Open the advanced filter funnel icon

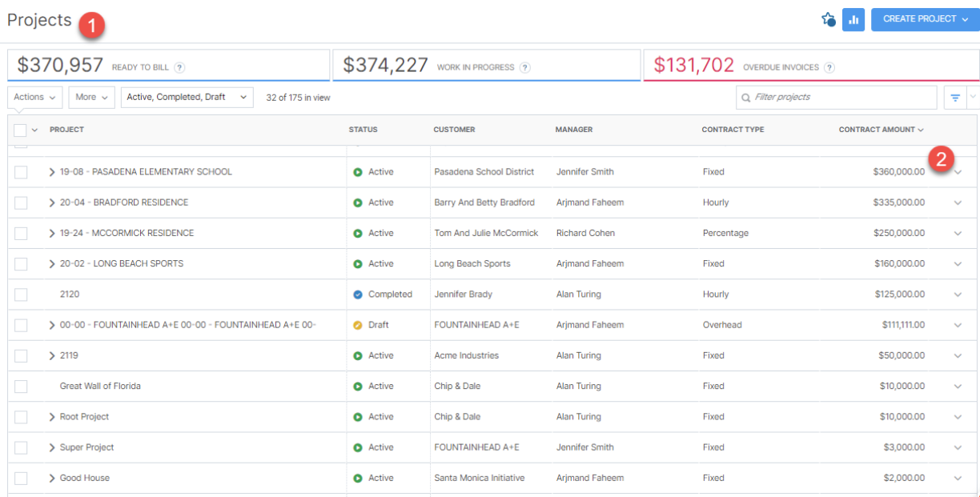coord(955,98)
